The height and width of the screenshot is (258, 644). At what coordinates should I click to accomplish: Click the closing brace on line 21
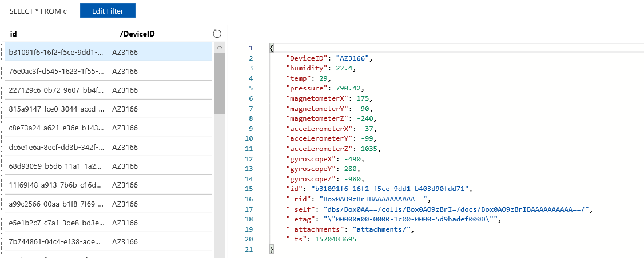pos(271,249)
